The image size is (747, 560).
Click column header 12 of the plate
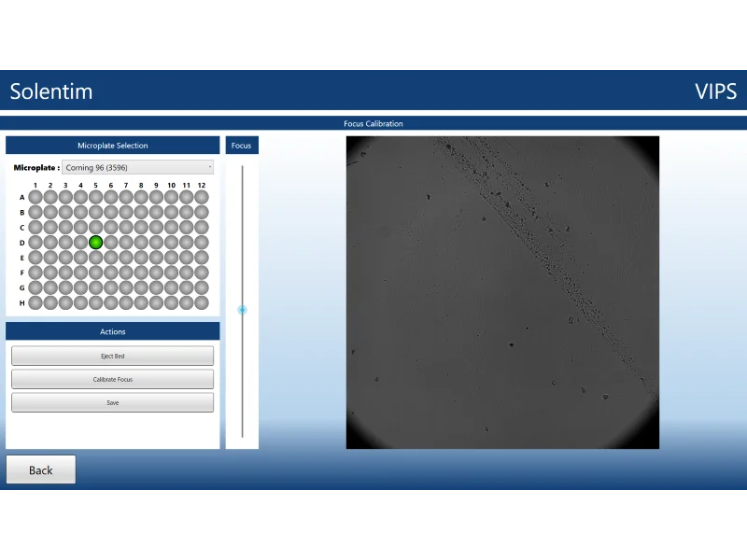pos(202,185)
